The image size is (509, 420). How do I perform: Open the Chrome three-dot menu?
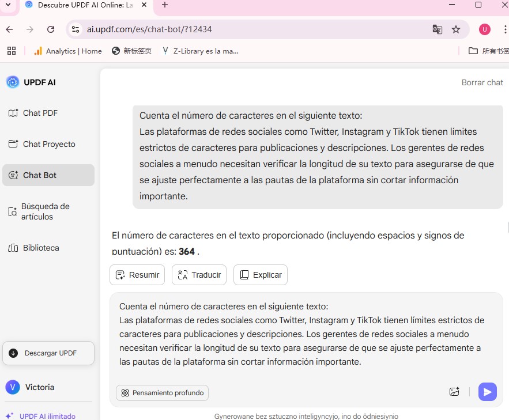505,29
